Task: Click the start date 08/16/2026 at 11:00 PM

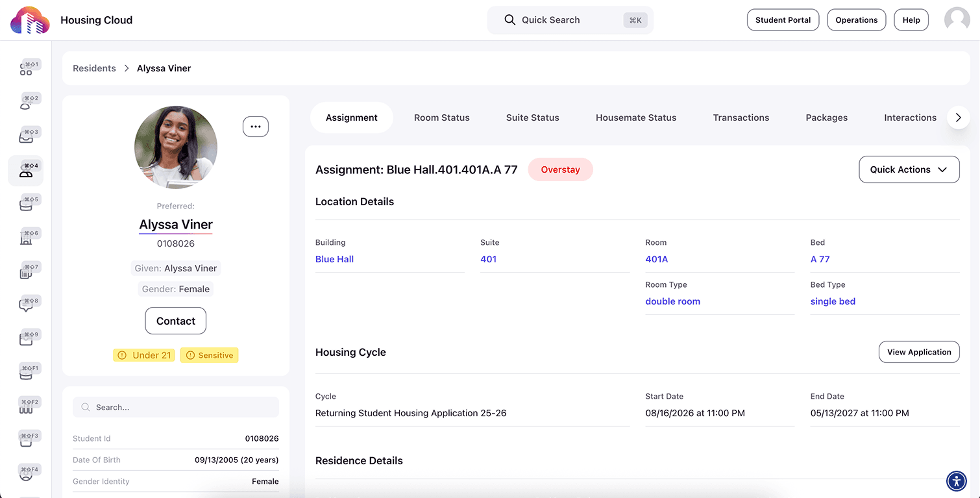Action: pyautogui.click(x=695, y=413)
